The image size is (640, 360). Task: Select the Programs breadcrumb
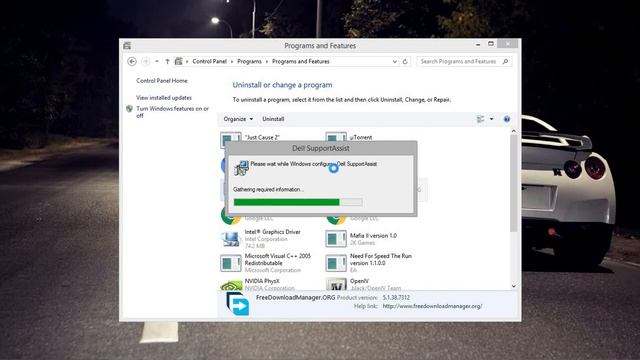(249, 62)
